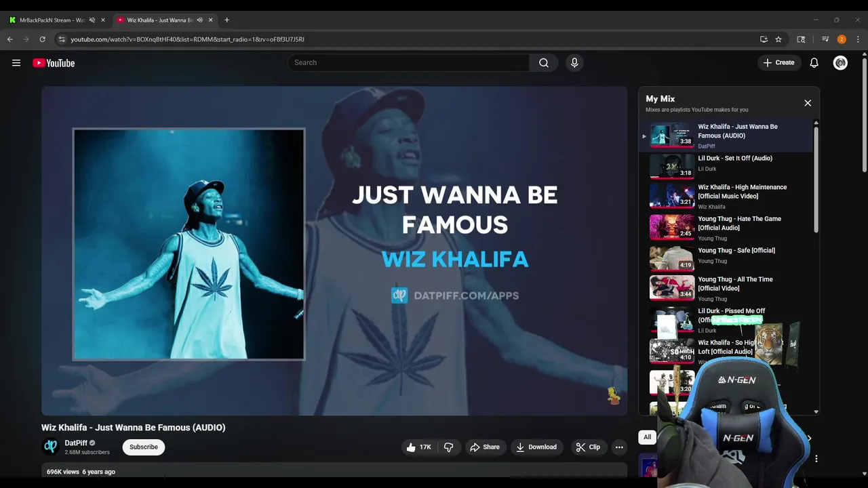Click the video player area
The image size is (868, 488).
[334, 251]
